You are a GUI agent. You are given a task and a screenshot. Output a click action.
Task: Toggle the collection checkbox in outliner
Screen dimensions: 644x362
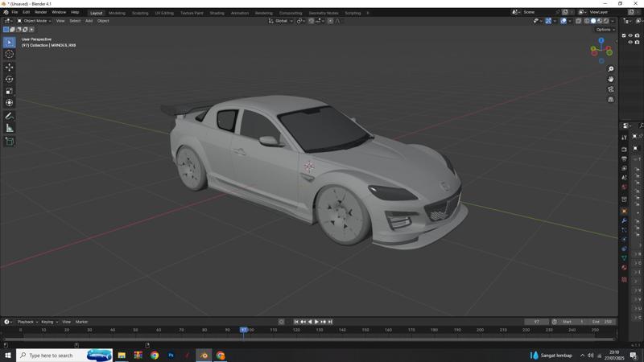pyautogui.click(x=625, y=35)
